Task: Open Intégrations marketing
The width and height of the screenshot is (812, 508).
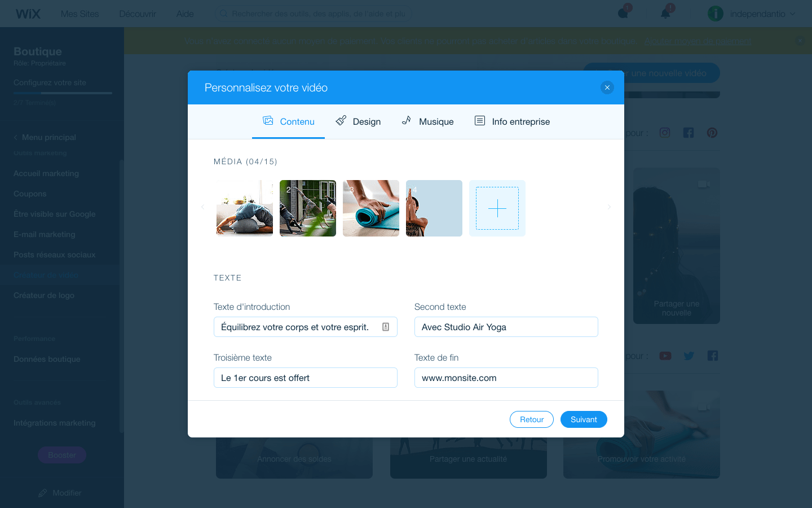Action: pos(55,423)
